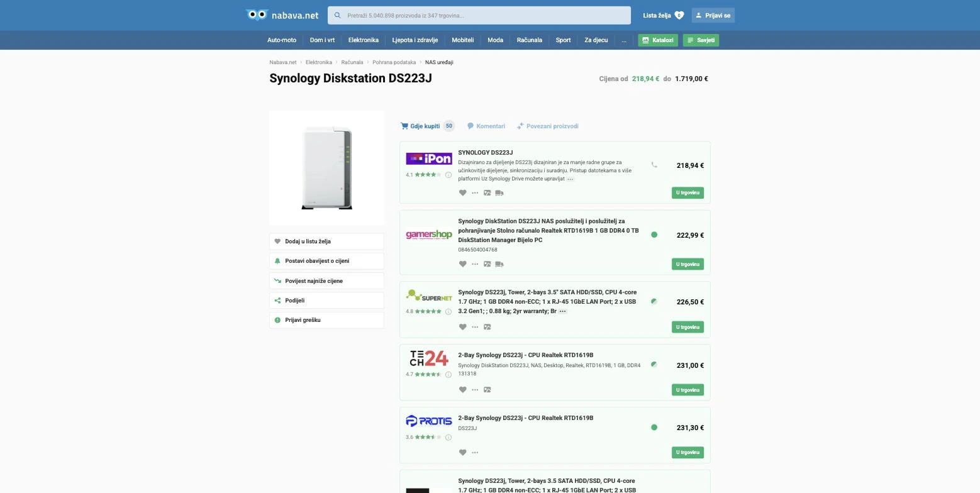Show delivery truck on gamershop offer
The height and width of the screenshot is (493, 980).
499,264
